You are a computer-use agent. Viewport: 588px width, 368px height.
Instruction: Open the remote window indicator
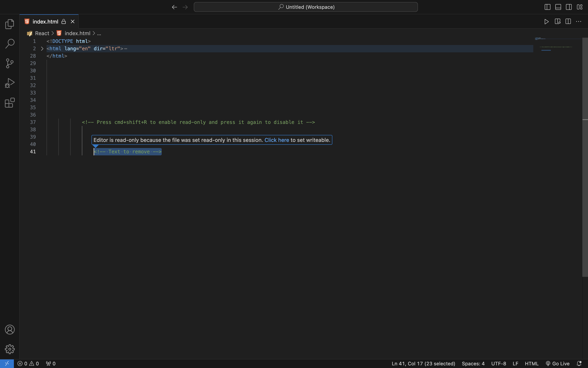[7, 363]
